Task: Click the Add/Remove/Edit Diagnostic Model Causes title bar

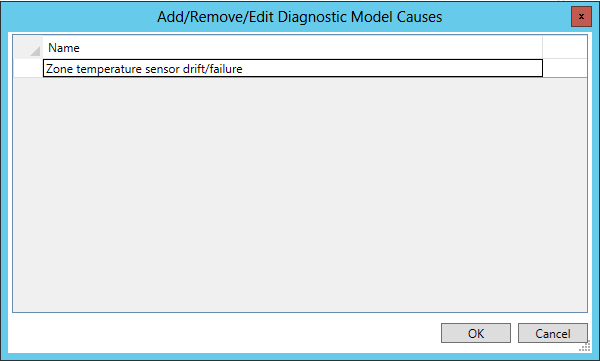Action: tap(300, 17)
